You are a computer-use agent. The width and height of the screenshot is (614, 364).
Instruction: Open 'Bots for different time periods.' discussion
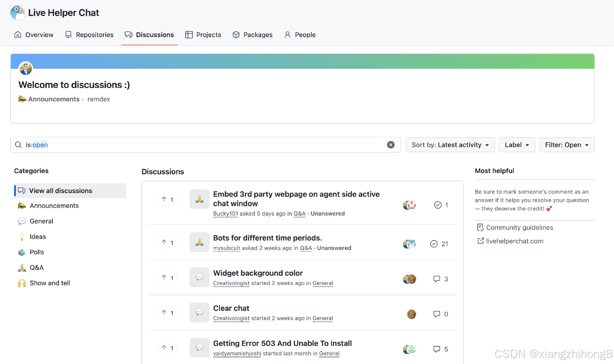click(x=267, y=238)
